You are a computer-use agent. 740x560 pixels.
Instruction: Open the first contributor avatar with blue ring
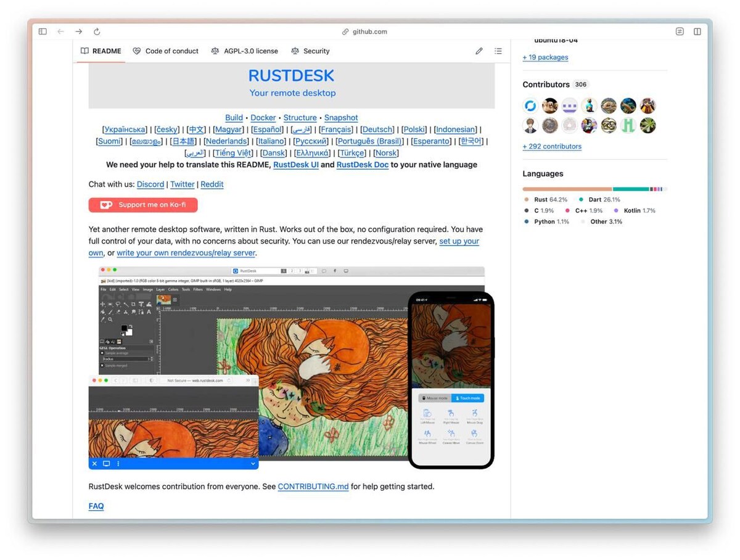pos(530,105)
